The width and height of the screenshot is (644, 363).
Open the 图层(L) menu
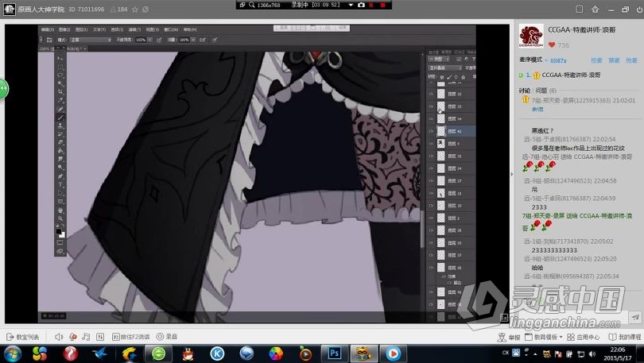[81, 29]
